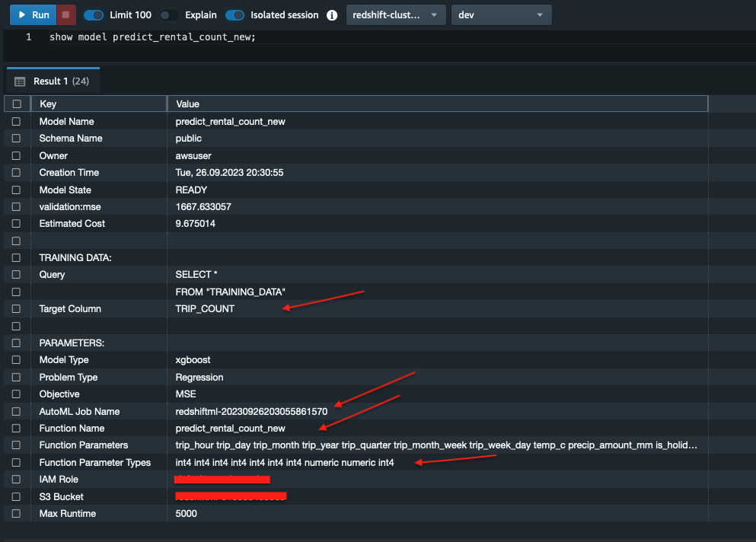Switch to the Result 1 tab
Image resolution: width=756 pixels, height=542 pixels.
[x=53, y=81]
